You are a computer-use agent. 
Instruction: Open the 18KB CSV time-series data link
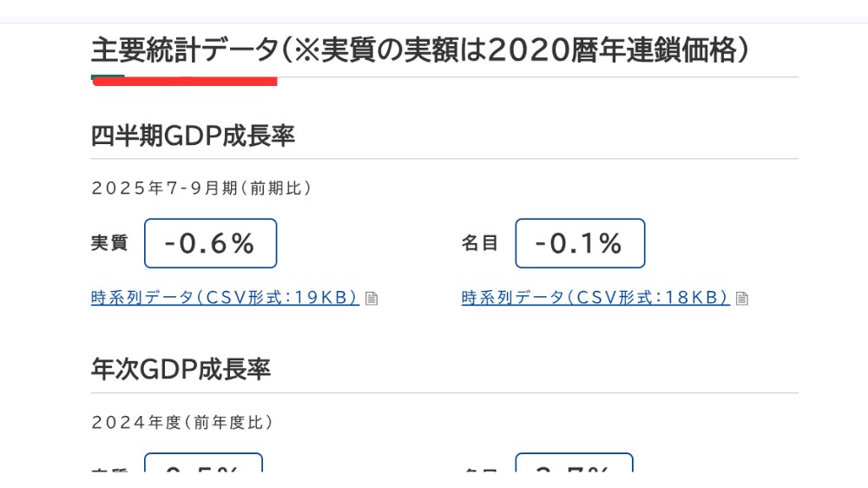(x=595, y=298)
